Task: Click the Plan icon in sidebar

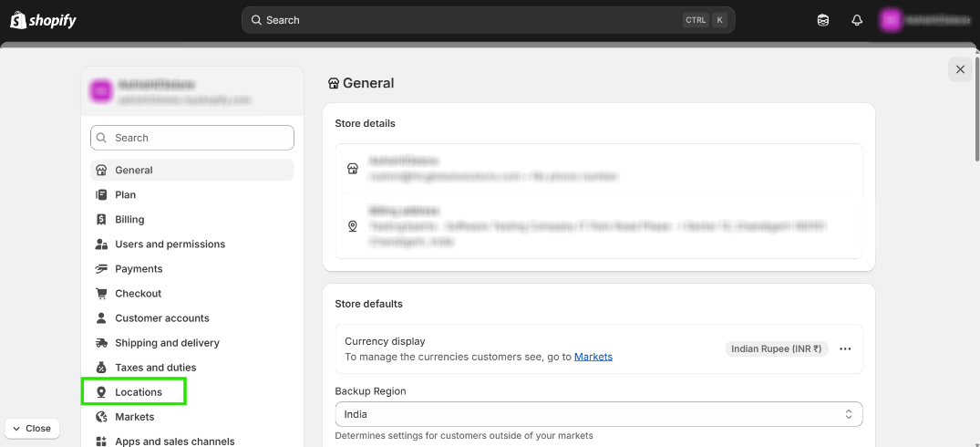Action: point(101,195)
